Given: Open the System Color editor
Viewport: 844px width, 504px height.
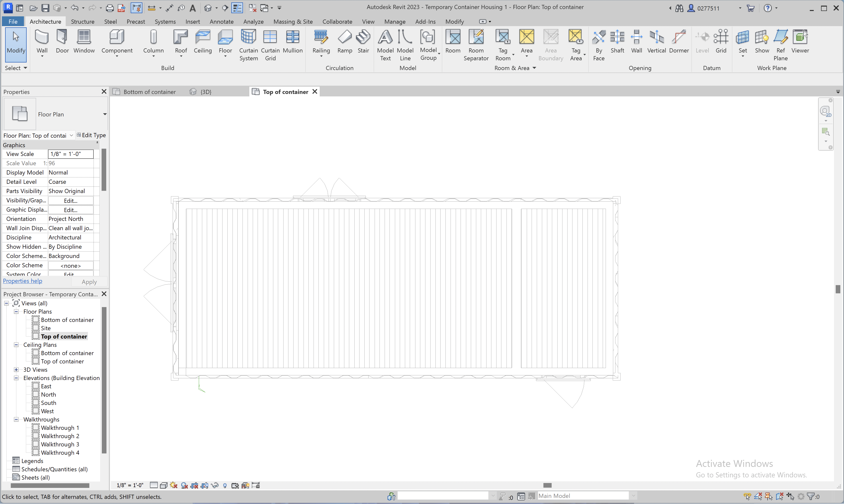Looking at the screenshot, I should (70, 274).
